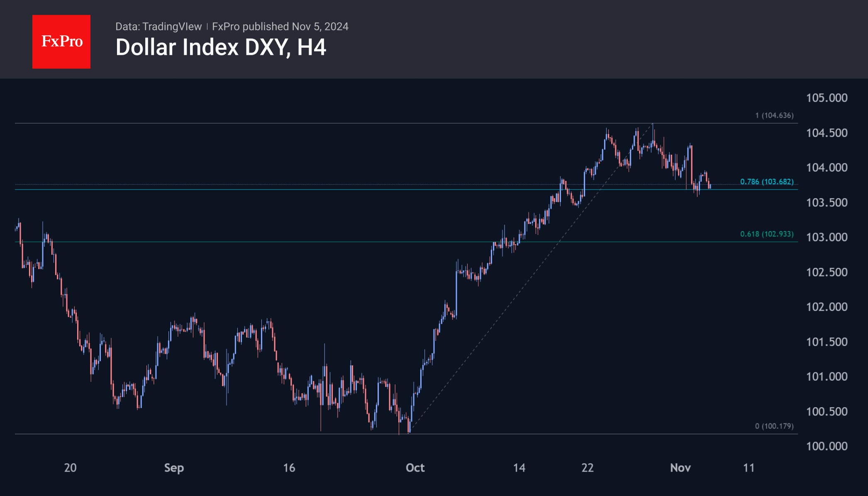Click the 100.000 price axis label
868x496 pixels.
(x=827, y=446)
